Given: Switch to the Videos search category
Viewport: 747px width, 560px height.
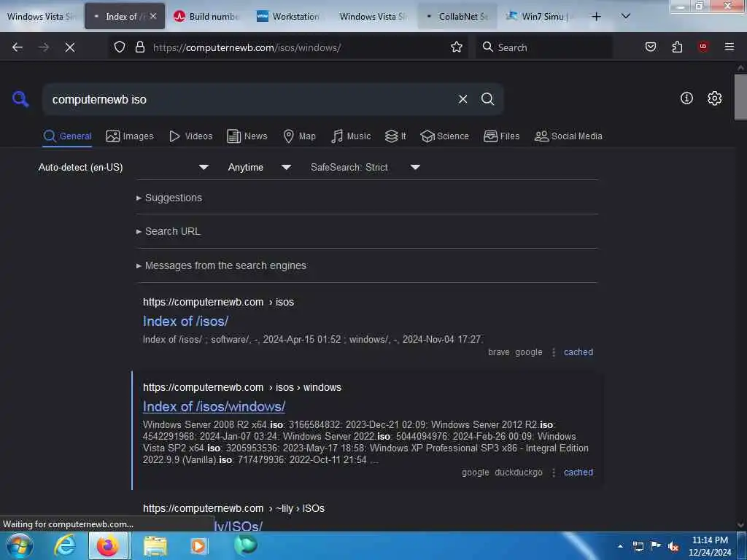Looking at the screenshot, I should (191, 136).
